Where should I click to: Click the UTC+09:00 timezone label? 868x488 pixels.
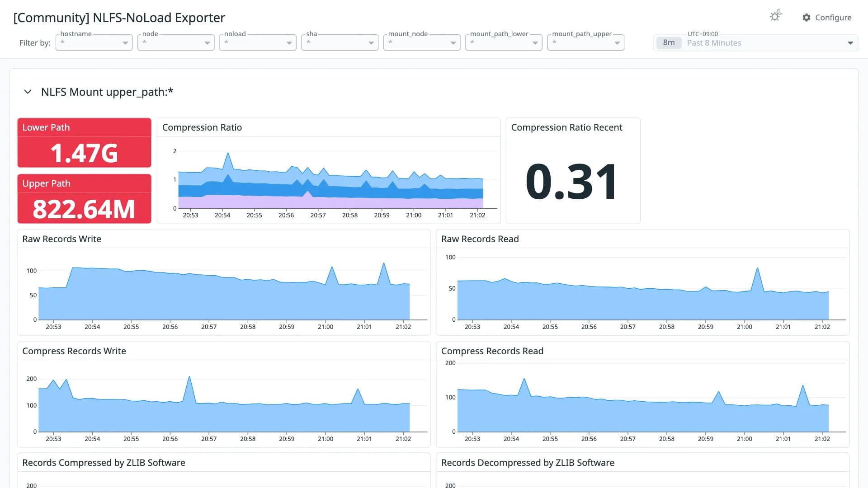(x=703, y=34)
